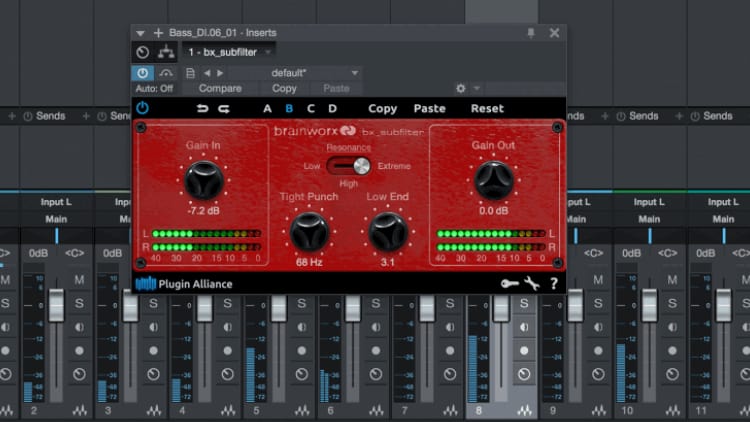
Task: Click the Compare button
Action: pyautogui.click(x=220, y=89)
